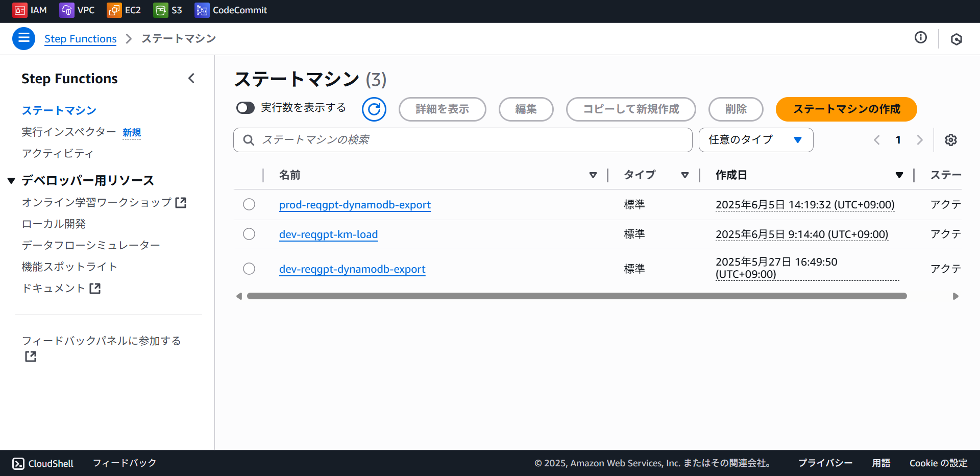Open the hexagon settings icon in header
This screenshot has height=476, width=980.
point(956,39)
